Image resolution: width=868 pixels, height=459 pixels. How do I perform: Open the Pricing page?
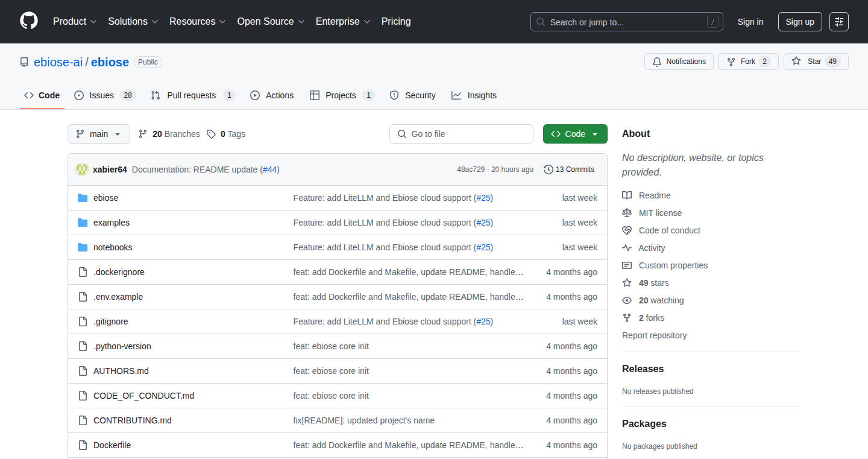396,21
